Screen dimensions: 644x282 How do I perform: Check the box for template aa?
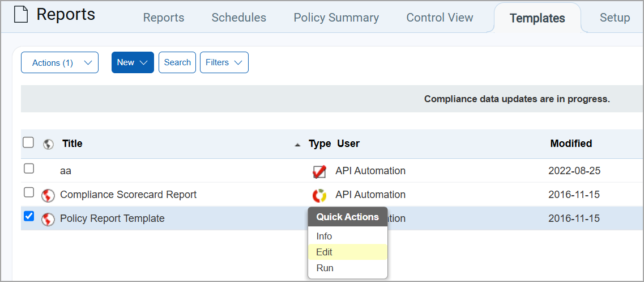pyautogui.click(x=29, y=169)
